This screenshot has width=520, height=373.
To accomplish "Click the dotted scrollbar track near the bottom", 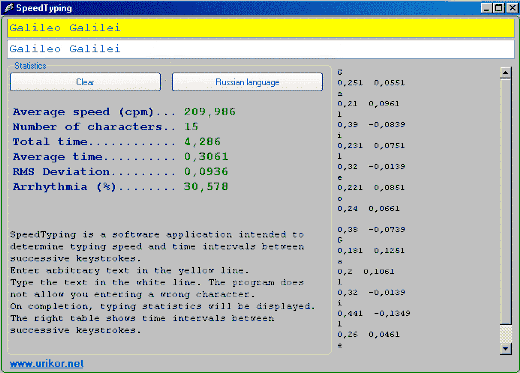I will click(506, 334).
